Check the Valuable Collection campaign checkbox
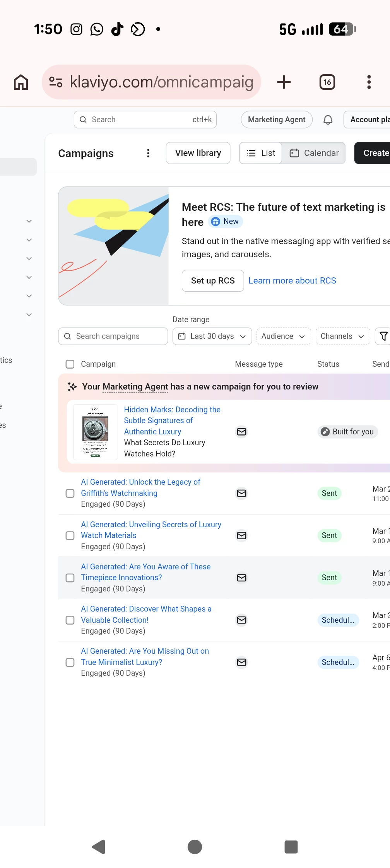 tap(70, 620)
